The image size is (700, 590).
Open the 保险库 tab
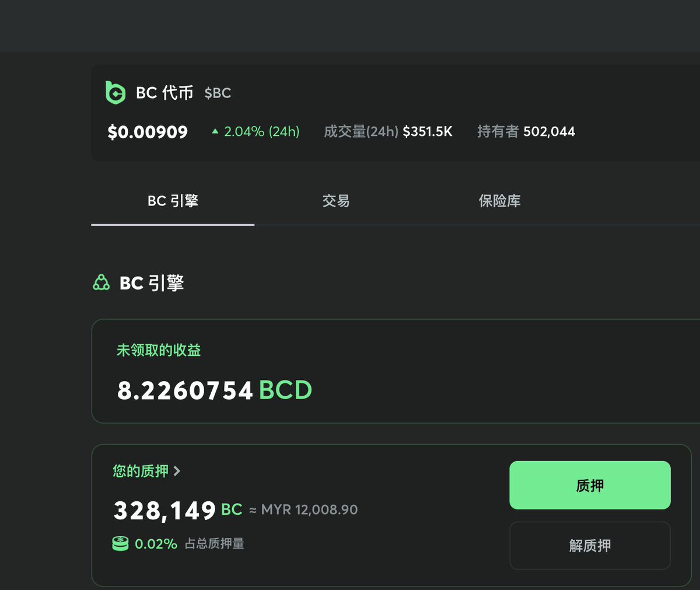coord(500,201)
